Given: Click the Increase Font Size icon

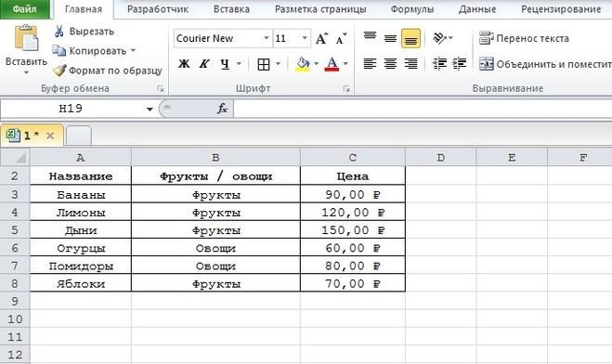Looking at the screenshot, I should coord(321,38).
